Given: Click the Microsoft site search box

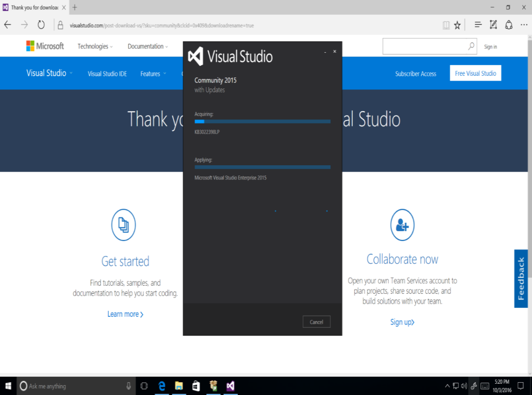Looking at the screenshot, I should tap(430, 46).
